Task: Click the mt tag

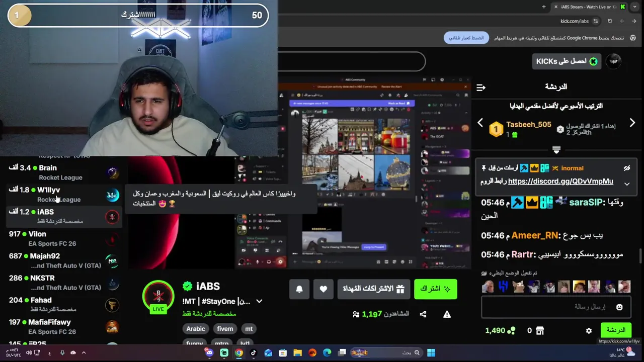Action: coord(249,329)
